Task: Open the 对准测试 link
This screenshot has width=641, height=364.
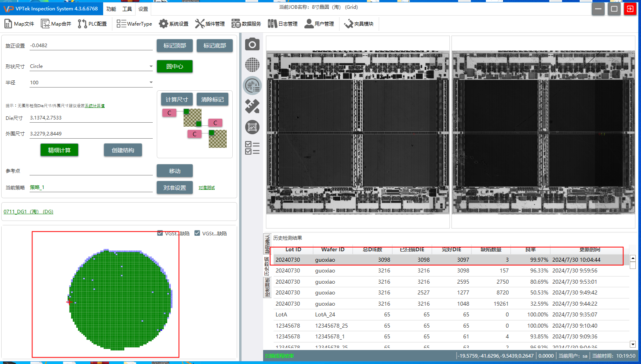Action: click(207, 188)
